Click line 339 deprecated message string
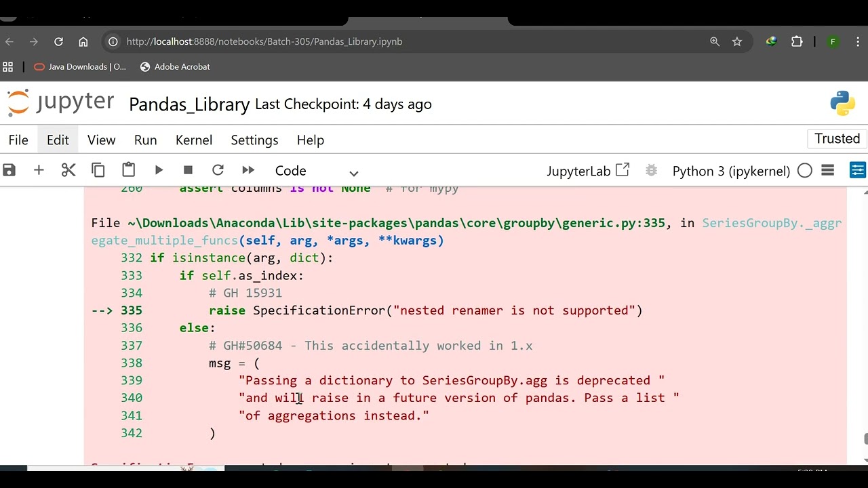This screenshot has width=868, height=488. (x=452, y=380)
